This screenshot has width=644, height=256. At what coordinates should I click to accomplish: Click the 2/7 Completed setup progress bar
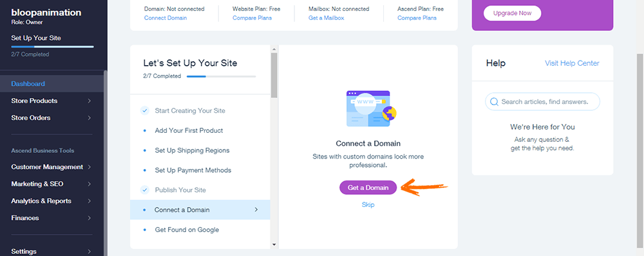221,76
